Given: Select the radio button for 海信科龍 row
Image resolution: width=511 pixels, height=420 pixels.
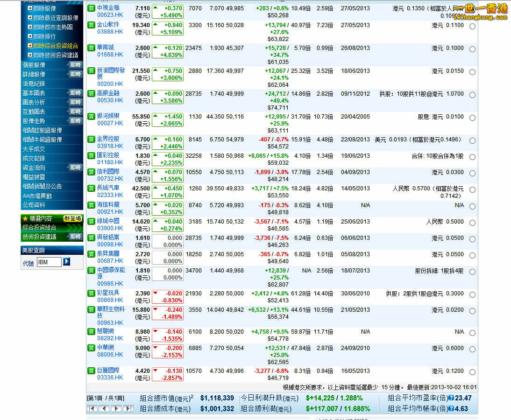Looking at the screenshot, I should [x=472, y=206].
